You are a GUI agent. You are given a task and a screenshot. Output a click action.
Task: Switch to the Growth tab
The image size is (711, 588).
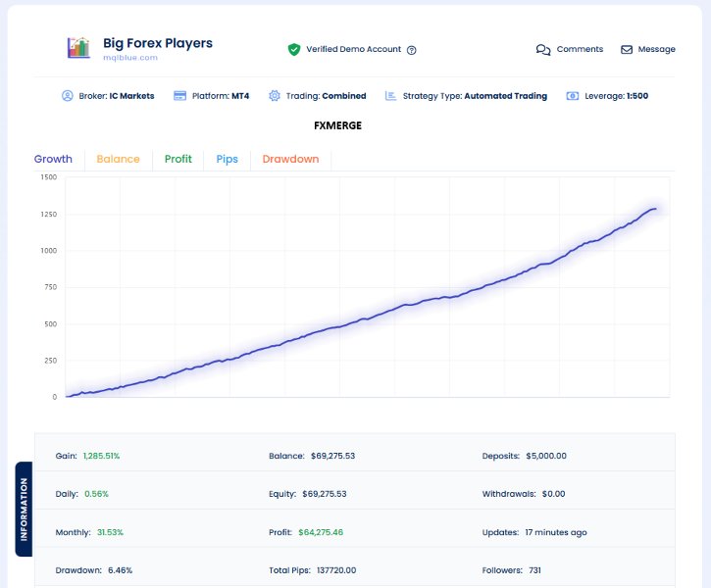53,159
